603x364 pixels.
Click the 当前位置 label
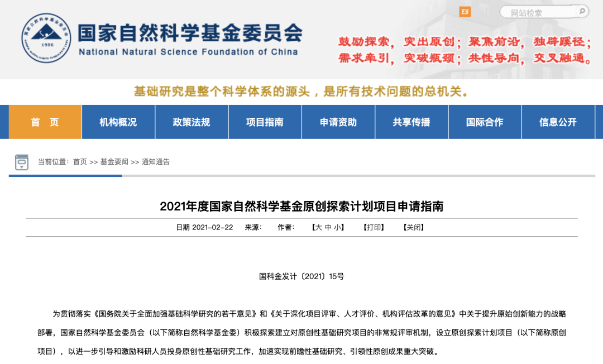(x=52, y=162)
